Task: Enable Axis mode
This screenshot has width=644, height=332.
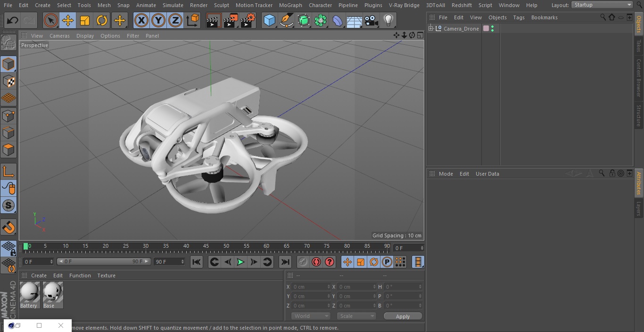Action: coord(8,171)
